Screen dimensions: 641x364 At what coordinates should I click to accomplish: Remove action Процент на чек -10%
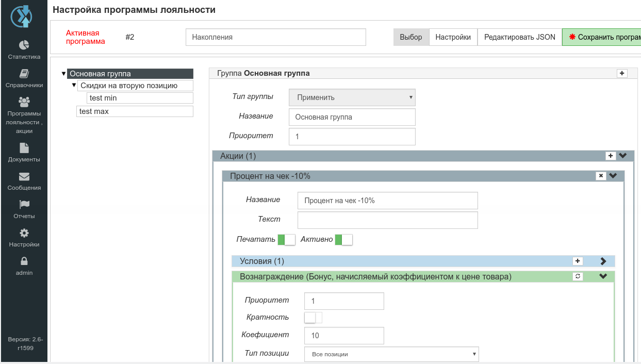(x=601, y=176)
